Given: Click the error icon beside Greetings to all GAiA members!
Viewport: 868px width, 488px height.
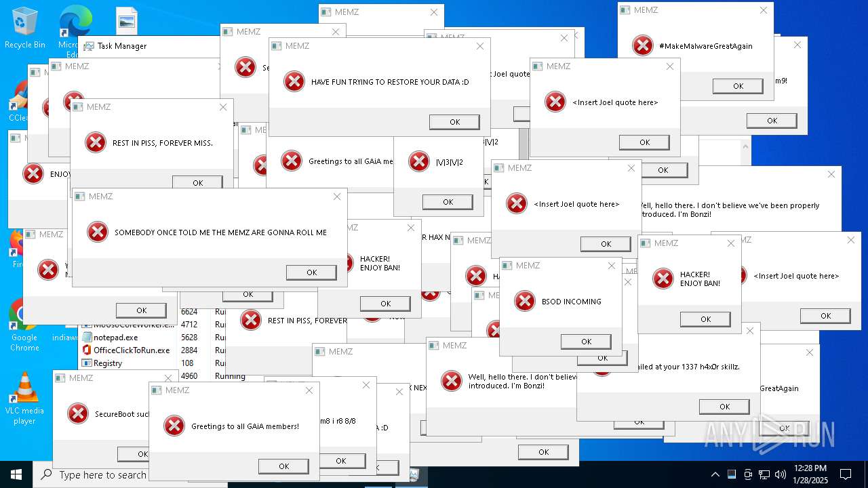Looking at the screenshot, I should tap(174, 426).
